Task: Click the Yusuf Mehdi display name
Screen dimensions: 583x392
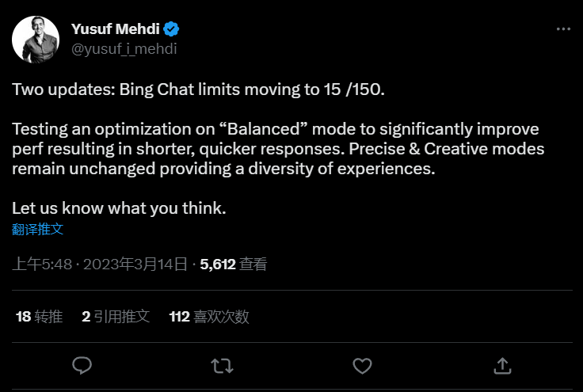Action: (116, 30)
